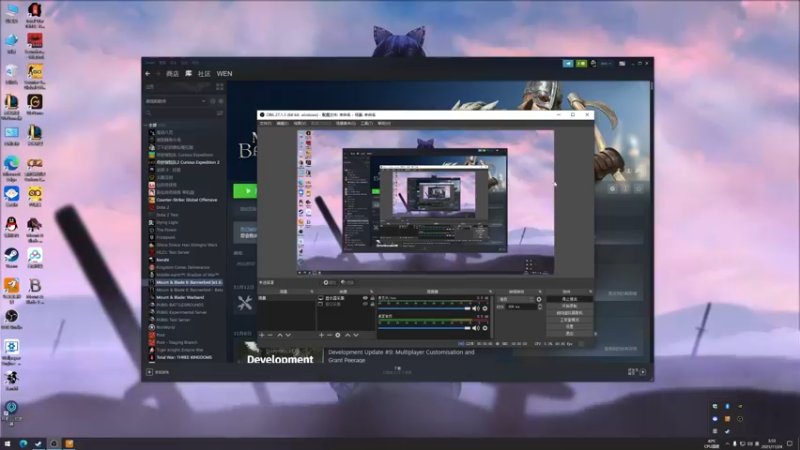Click Settings button in OBS Controls panel
This screenshot has height=450, width=800.
569,327
